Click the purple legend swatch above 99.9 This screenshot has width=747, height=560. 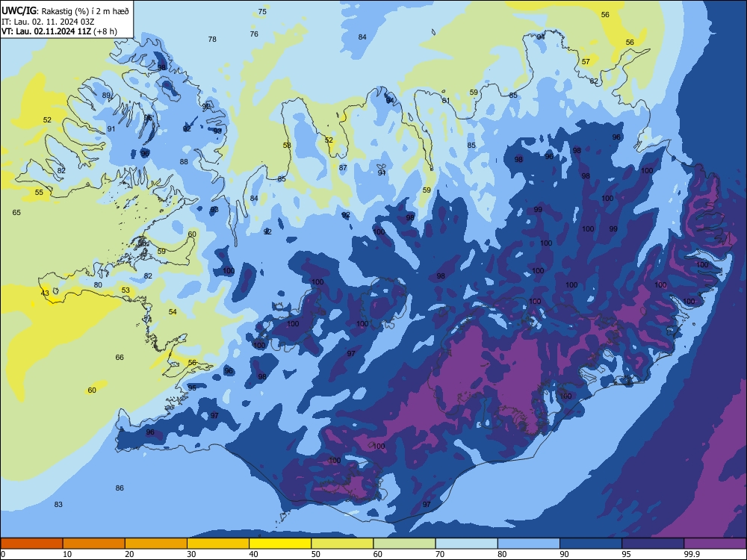715,544
